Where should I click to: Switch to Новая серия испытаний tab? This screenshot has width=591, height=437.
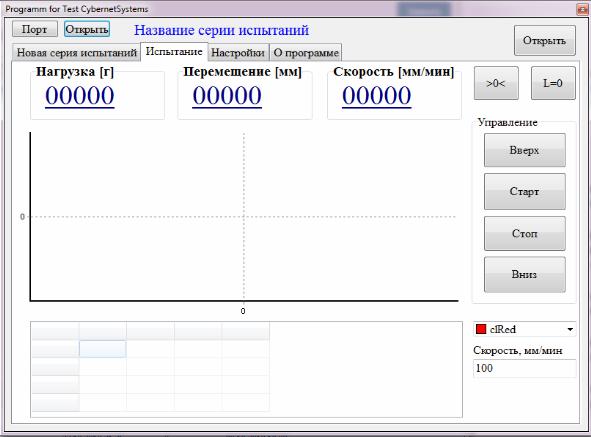pos(77,52)
